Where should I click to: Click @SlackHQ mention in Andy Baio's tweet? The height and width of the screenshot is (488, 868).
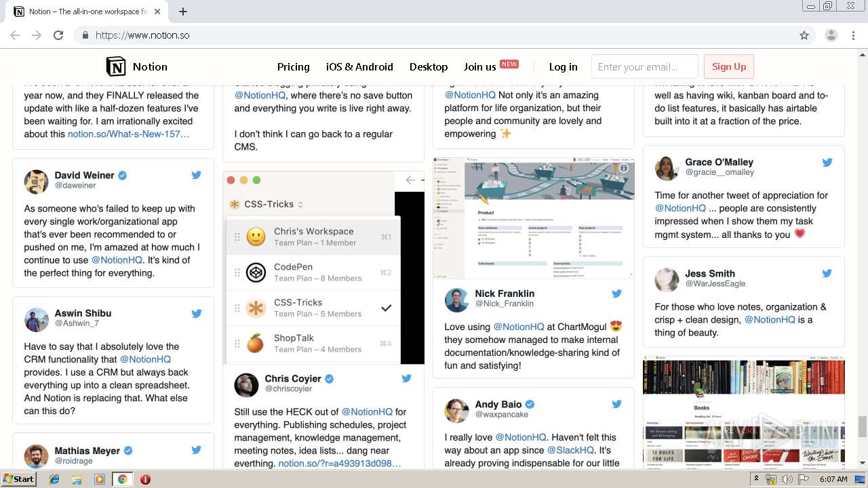pos(570,450)
